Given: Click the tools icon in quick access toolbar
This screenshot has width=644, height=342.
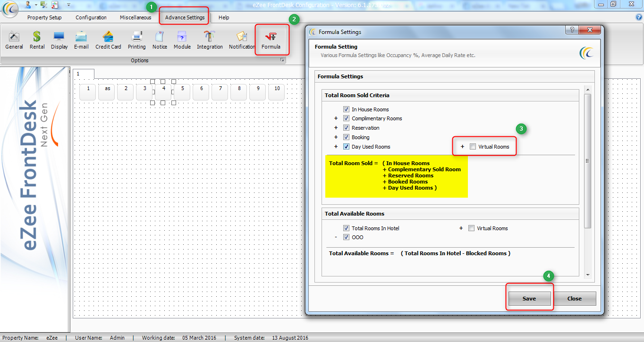Looking at the screenshot, I should pos(43,4).
